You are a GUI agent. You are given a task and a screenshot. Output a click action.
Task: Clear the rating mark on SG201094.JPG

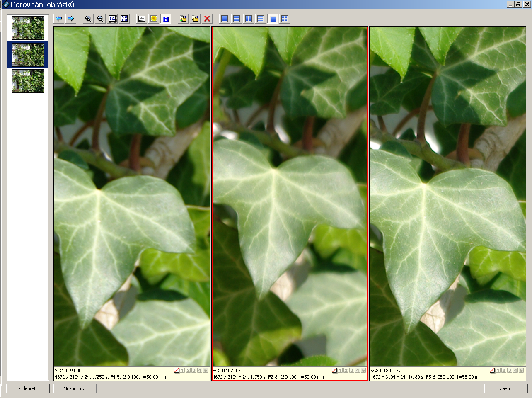tap(177, 370)
